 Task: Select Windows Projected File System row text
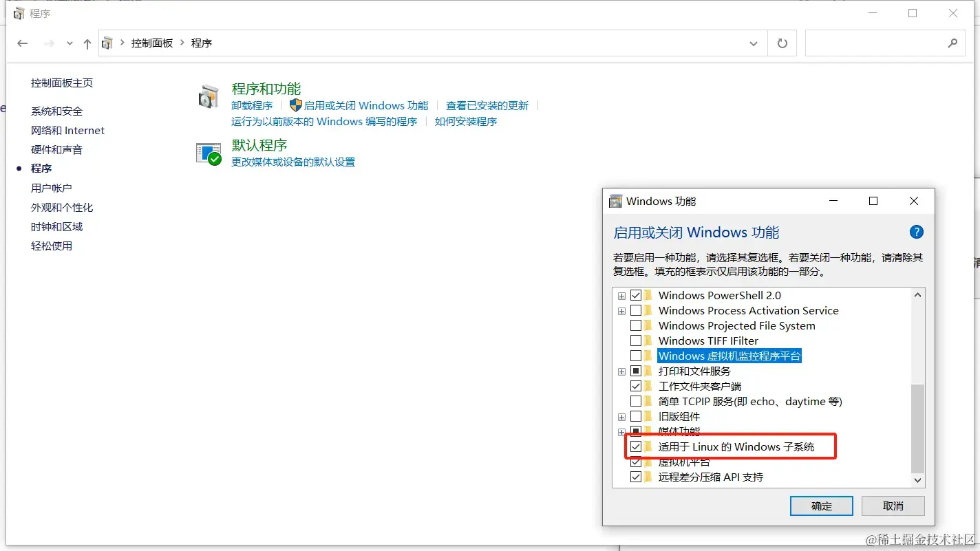tap(736, 325)
